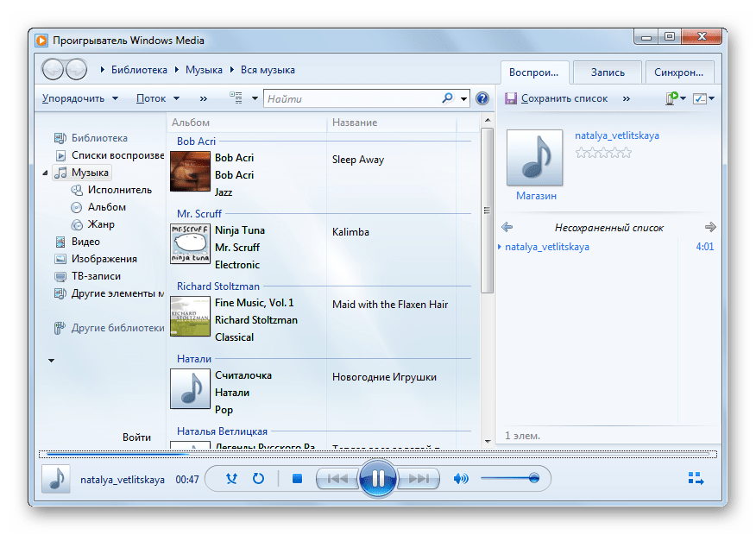Image resolution: width=756 pixels, height=535 pixels.
Task: Click the large music note album art
Action: point(535,157)
